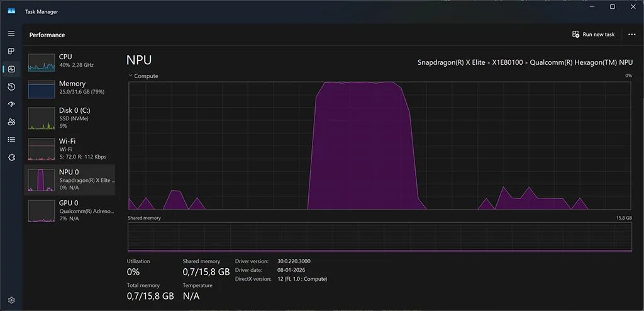644x311 pixels.
Task: Click Total memory 0,7/15,8 GB value
Action: pyautogui.click(x=150, y=296)
